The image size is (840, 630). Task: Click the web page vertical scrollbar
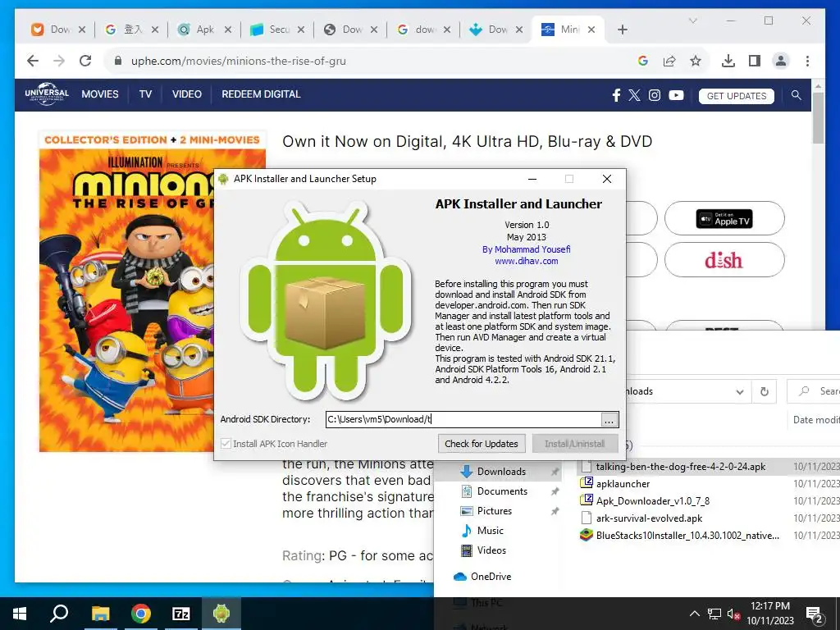pyautogui.click(x=818, y=116)
